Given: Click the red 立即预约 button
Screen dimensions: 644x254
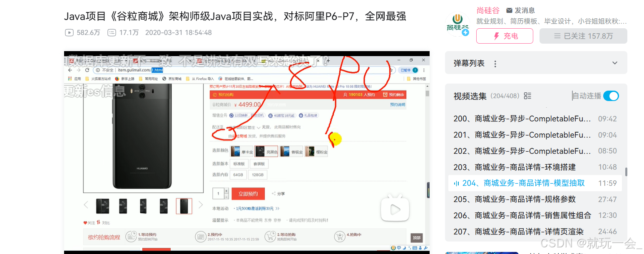Looking at the screenshot, I should 248,193.
